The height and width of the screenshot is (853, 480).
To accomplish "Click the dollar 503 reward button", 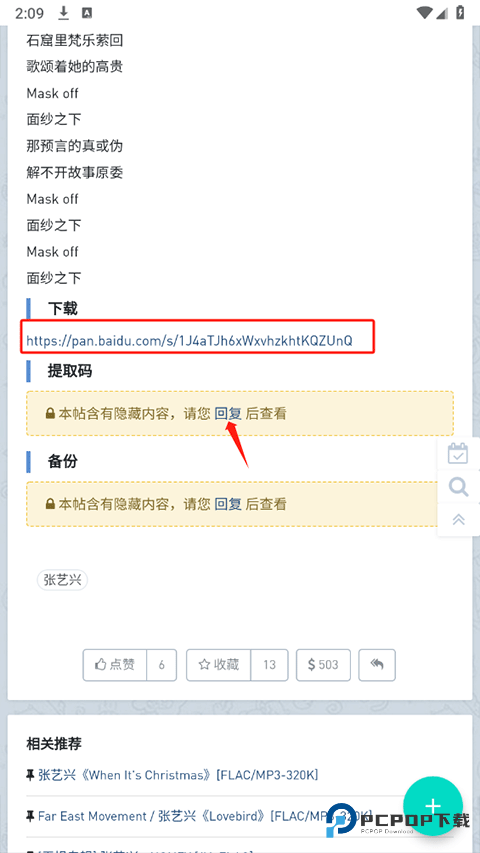I will click(x=323, y=664).
